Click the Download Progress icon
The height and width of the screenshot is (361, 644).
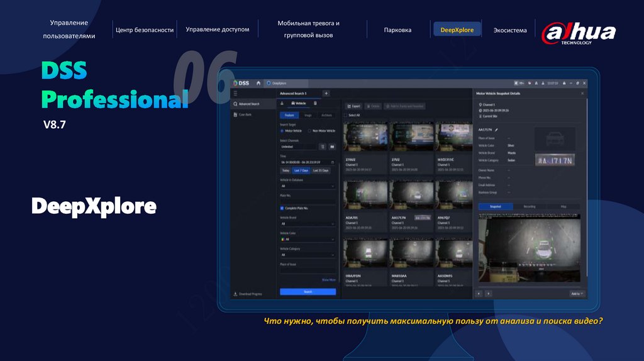pyautogui.click(x=235, y=294)
